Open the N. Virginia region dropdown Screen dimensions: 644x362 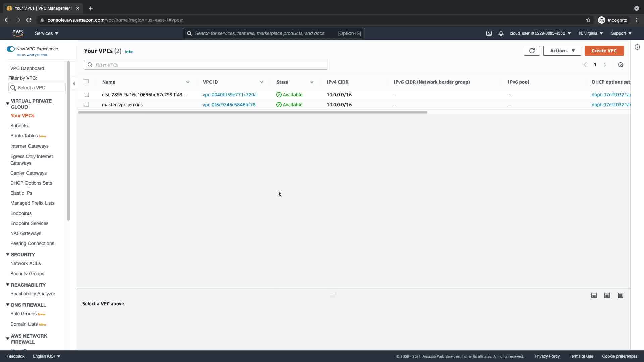[x=591, y=33]
